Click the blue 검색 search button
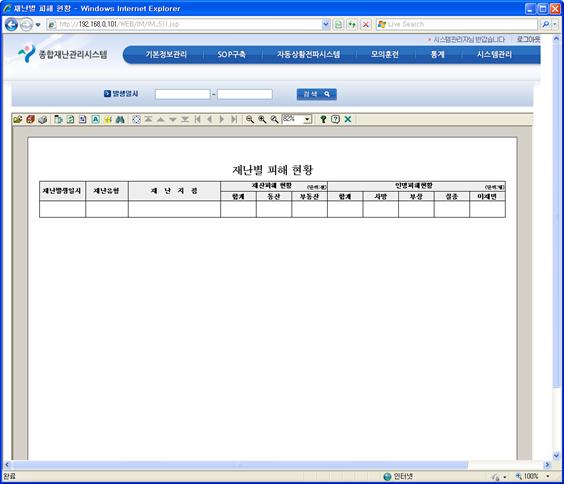This screenshot has height=484, width=564. pos(317,94)
